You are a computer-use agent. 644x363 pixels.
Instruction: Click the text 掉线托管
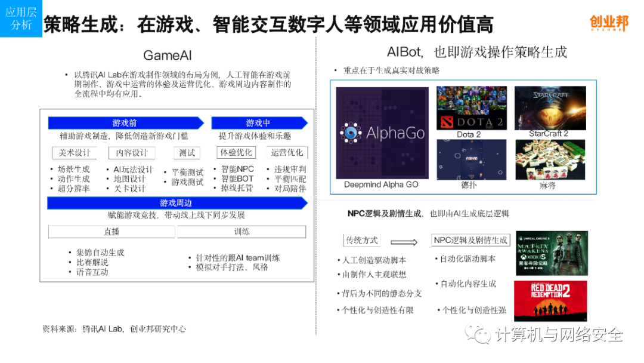point(237,188)
